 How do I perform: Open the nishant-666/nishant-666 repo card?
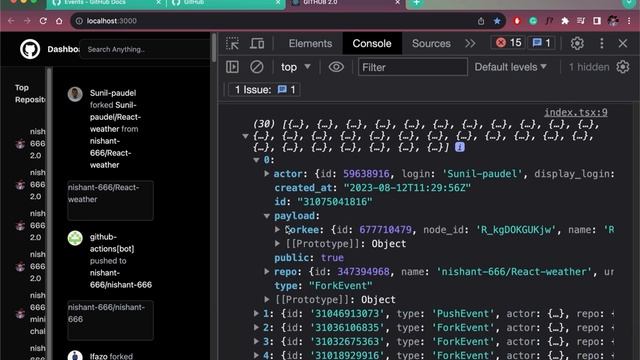[111, 320]
